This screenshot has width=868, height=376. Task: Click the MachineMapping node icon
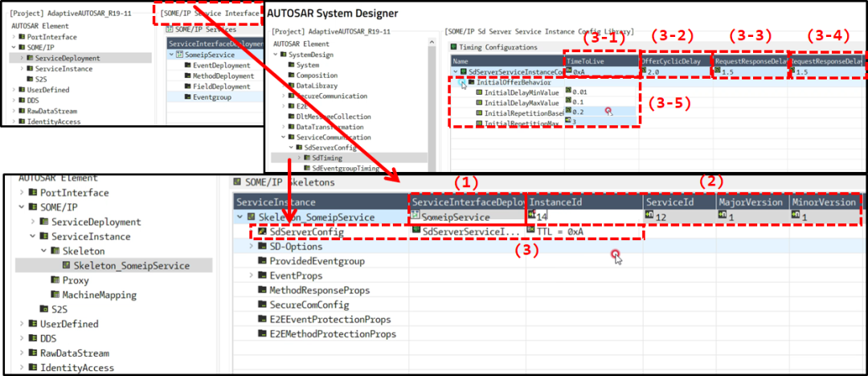tap(55, 295)
